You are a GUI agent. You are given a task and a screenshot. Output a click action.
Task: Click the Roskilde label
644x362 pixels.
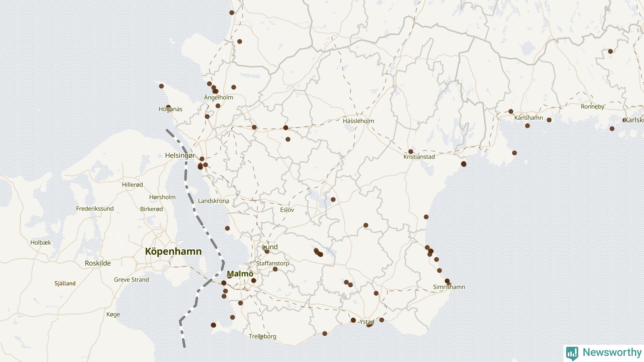[98, 263]
